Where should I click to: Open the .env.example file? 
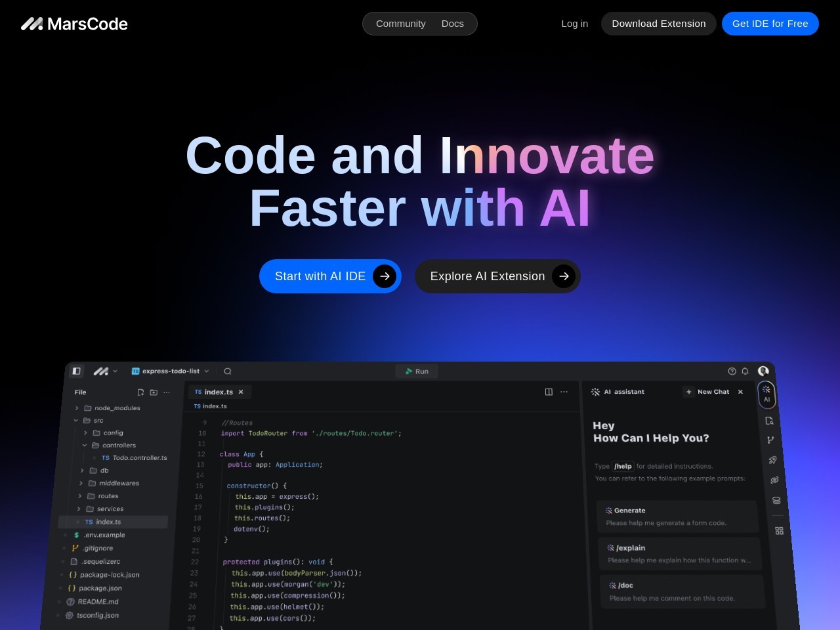tap(99, 535)
